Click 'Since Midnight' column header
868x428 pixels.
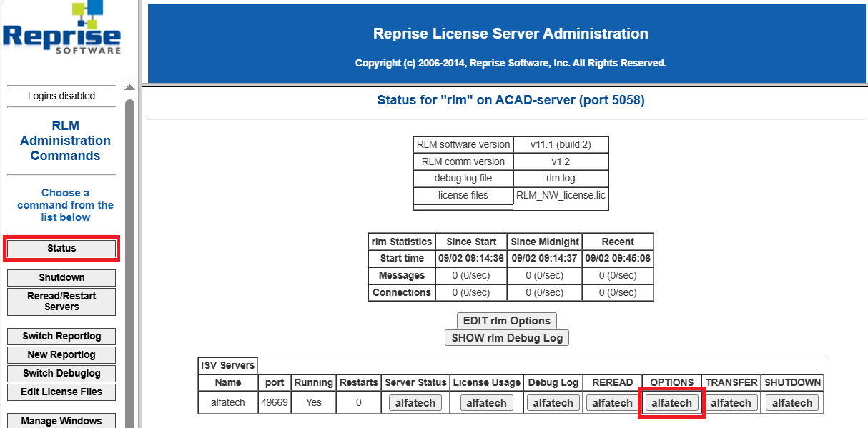(544, 242)
